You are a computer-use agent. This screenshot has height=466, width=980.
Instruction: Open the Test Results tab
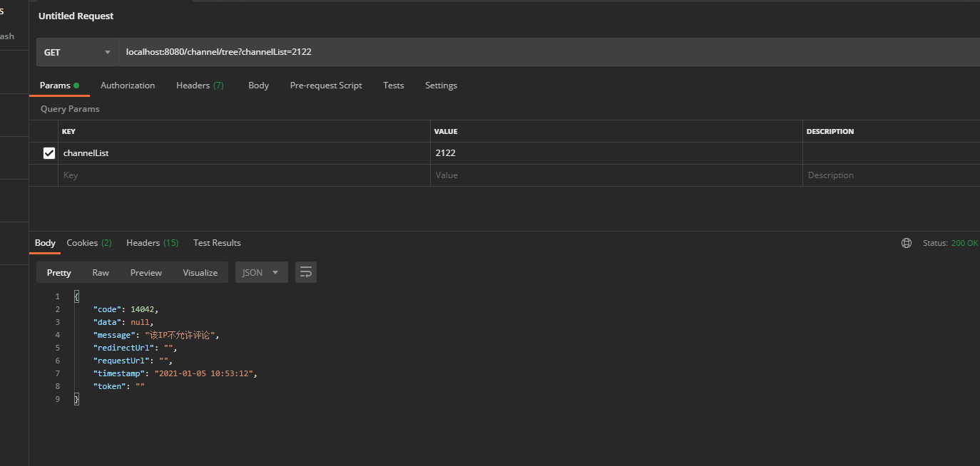click(217, 243)
